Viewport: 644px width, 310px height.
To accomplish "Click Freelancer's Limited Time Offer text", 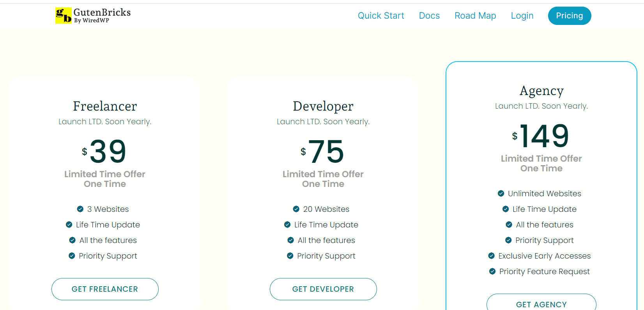I will pyautogui.click(x=105, y=174).
